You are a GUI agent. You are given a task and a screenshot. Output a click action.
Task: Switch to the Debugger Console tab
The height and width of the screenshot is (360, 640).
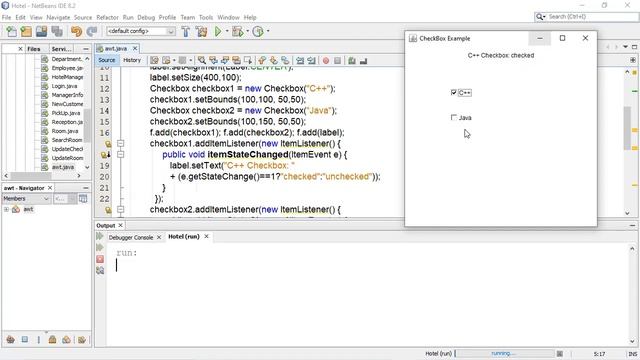[131, 237]
